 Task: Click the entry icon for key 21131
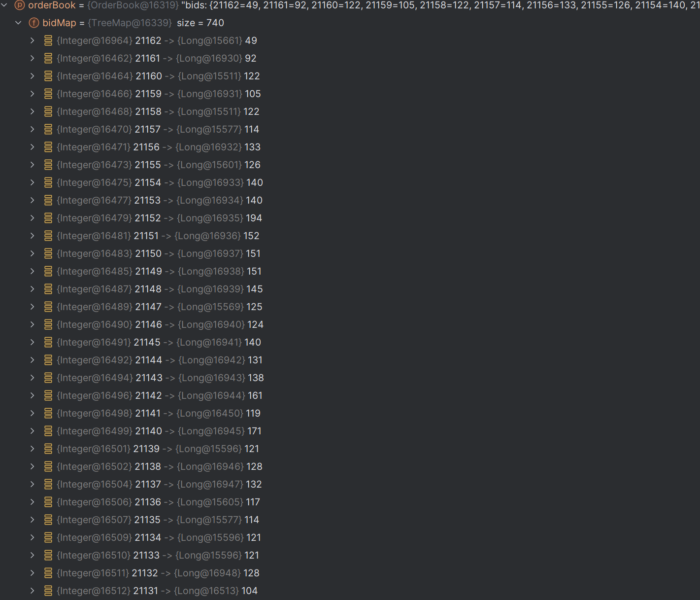coord(48,591)
